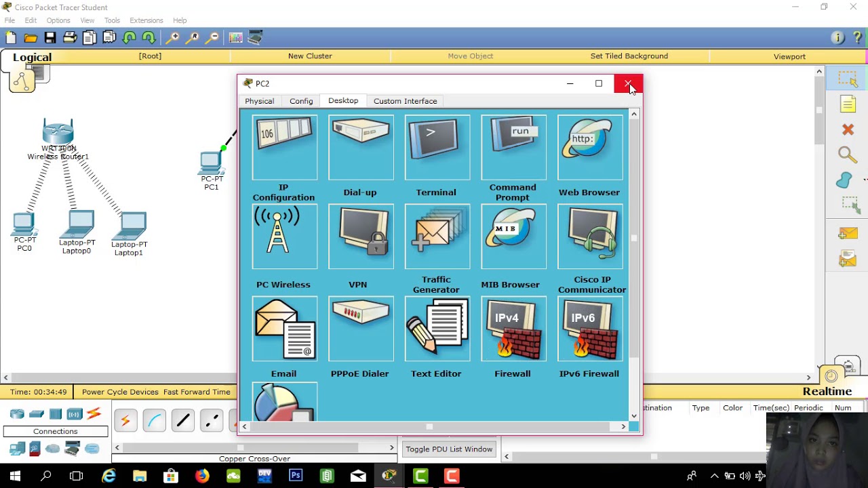Launch the Web Browser app
Image resolution: width=868 pixels, height=488 pixels.
(x=590, y=148)
